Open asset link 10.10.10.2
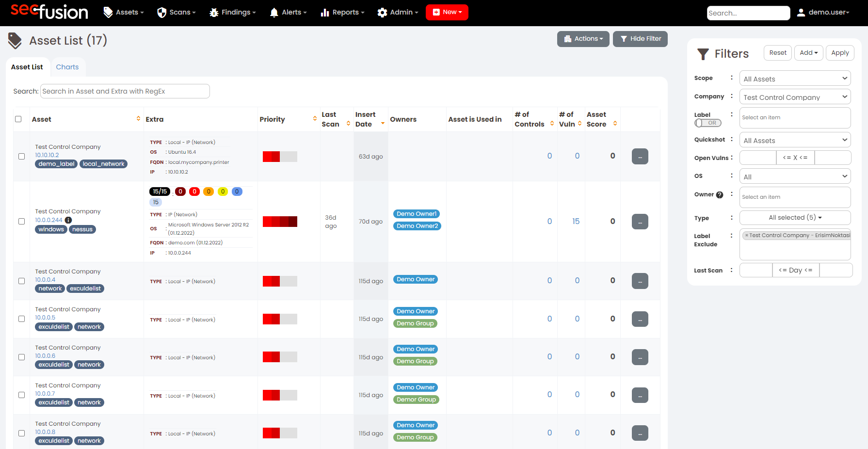868x449 pixels. click(47, 155)
